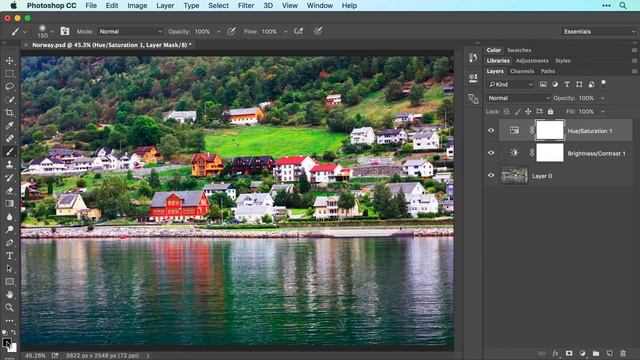640x360 pixels.
Task: Open the layer blend mode dropdown
Action: [x=519, y=98]
